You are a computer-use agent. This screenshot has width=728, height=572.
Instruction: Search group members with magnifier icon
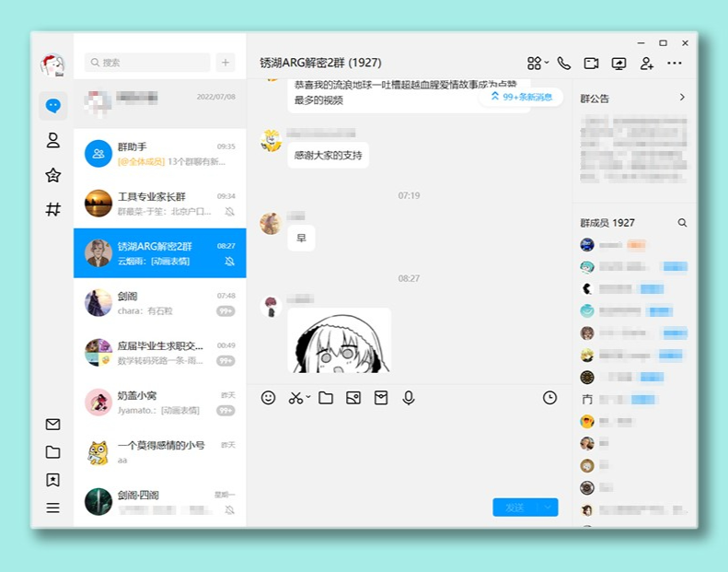point(682,223)
